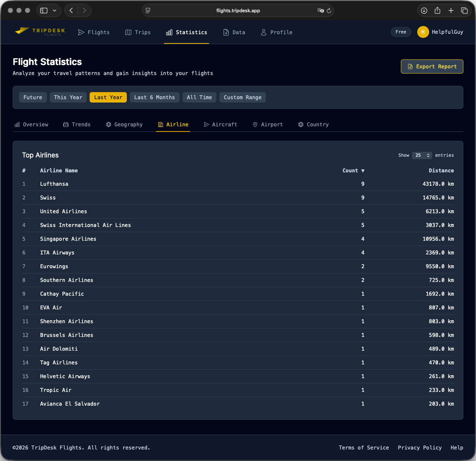476x461 pixels.
Task: Click the Tropic Air row name
Action: tap(56, 390)
